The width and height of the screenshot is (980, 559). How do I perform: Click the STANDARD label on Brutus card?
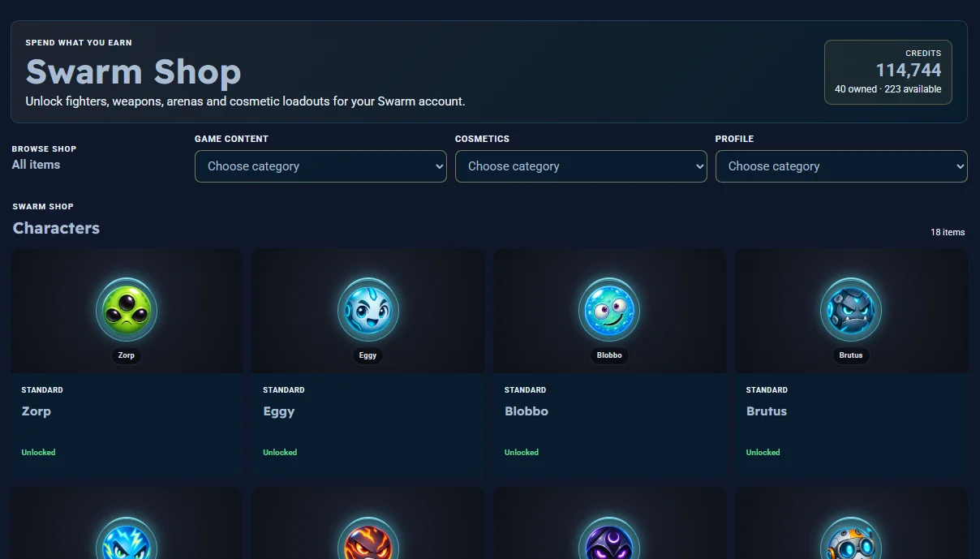point(767,390)
